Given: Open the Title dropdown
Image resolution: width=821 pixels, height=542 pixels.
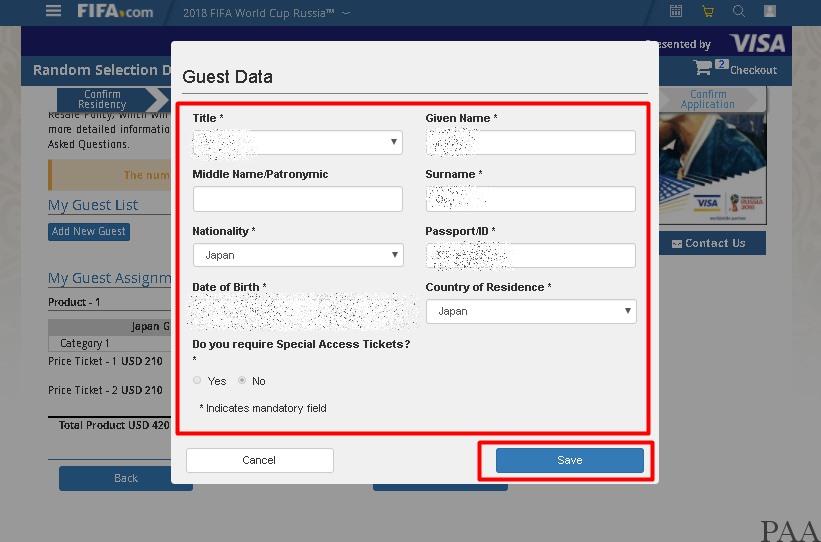Looking at the screenshot, I should tap(298, 142).
